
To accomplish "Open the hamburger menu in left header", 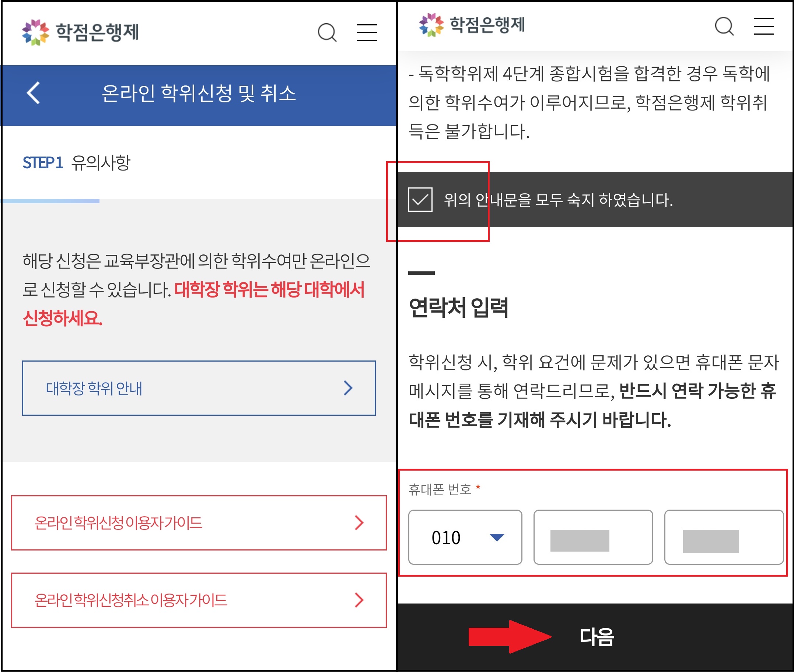I will click(x=367, y=33).
